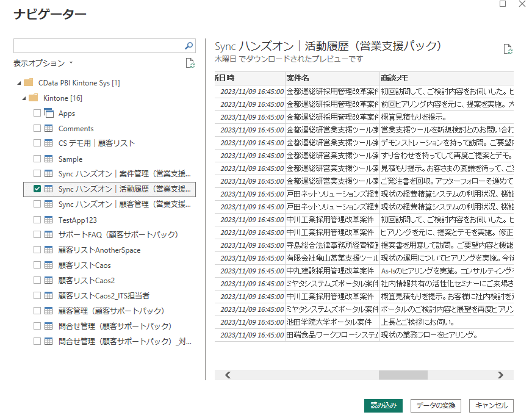Click the horizontal scrollbar thumb
Screen dimensions: 532x415
coord(403,375)
